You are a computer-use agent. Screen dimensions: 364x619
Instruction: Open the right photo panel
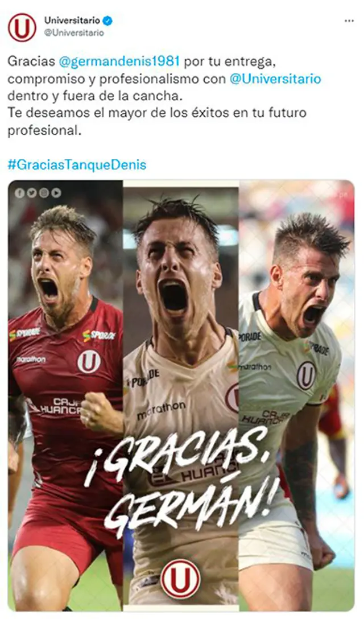click(296, 395)
